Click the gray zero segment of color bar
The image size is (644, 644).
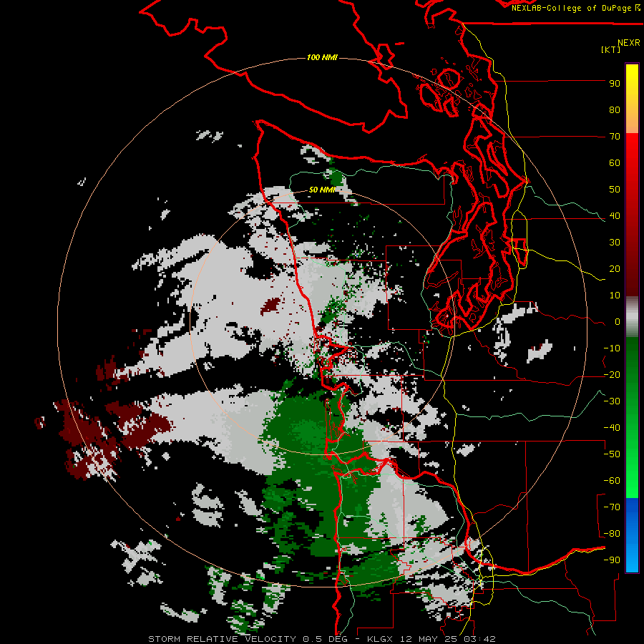(632, 317)
